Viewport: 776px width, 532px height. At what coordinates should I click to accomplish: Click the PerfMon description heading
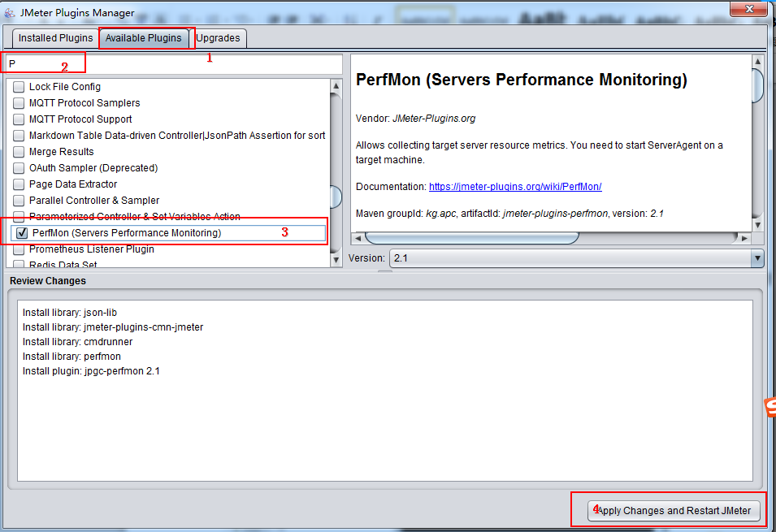click(x=522, y=80)
